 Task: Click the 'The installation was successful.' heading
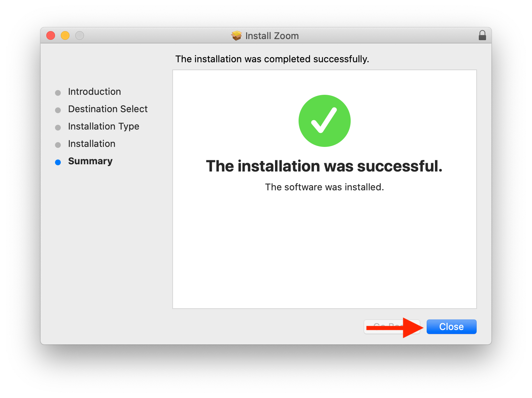324,166
